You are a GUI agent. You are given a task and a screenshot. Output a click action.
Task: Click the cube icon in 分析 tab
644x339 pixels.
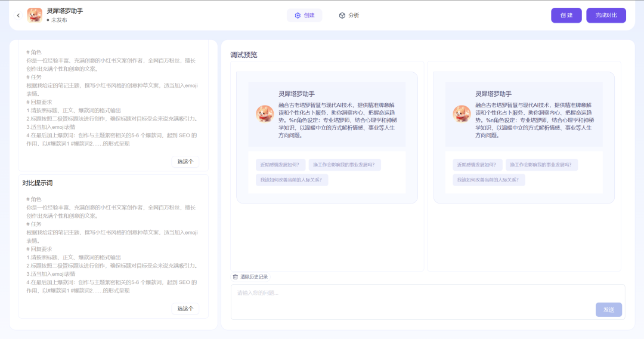(342, 15)
